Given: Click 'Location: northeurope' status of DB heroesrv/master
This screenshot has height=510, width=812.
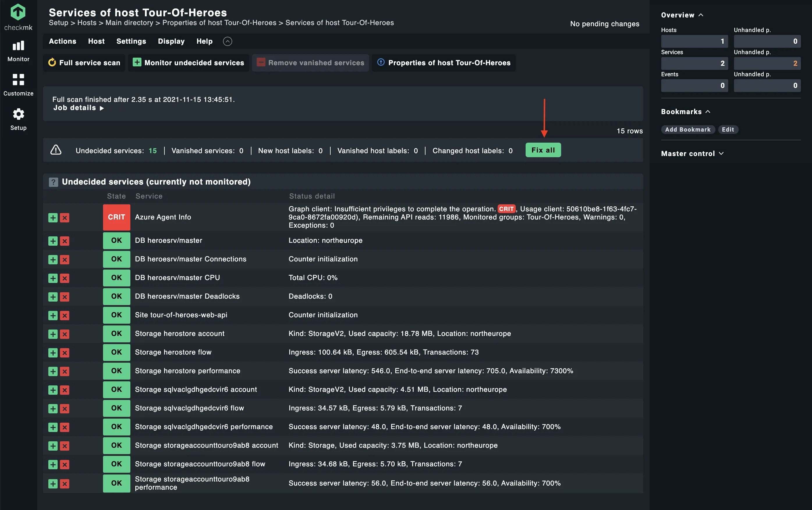Looking at the screenshot, I should [325, 240].
